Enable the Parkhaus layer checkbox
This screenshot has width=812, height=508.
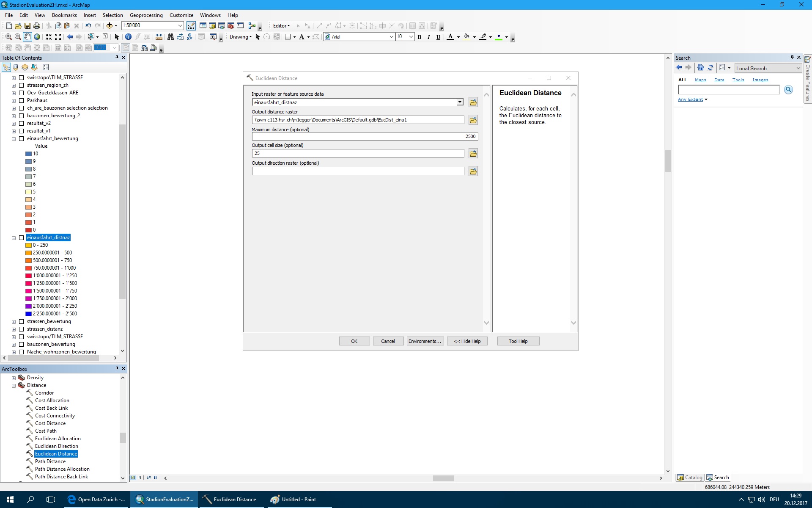pos(22,101)
